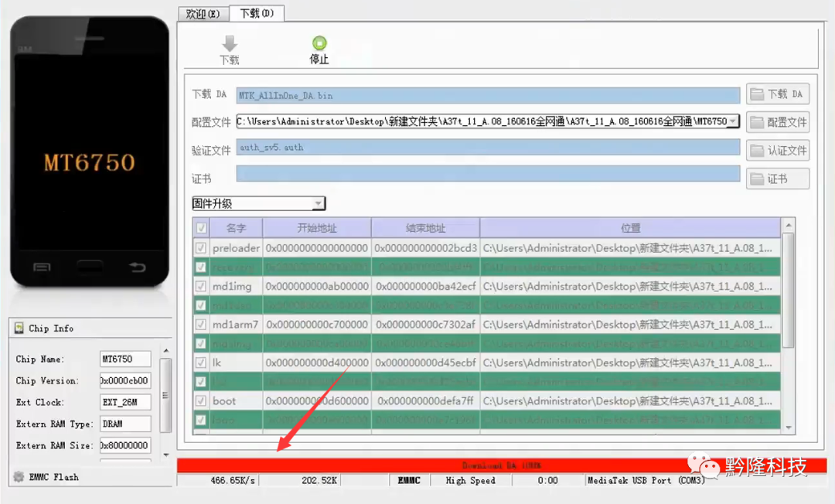
Task: Click end address 0x000000000d45ecbf
Action: pos(425,363)
